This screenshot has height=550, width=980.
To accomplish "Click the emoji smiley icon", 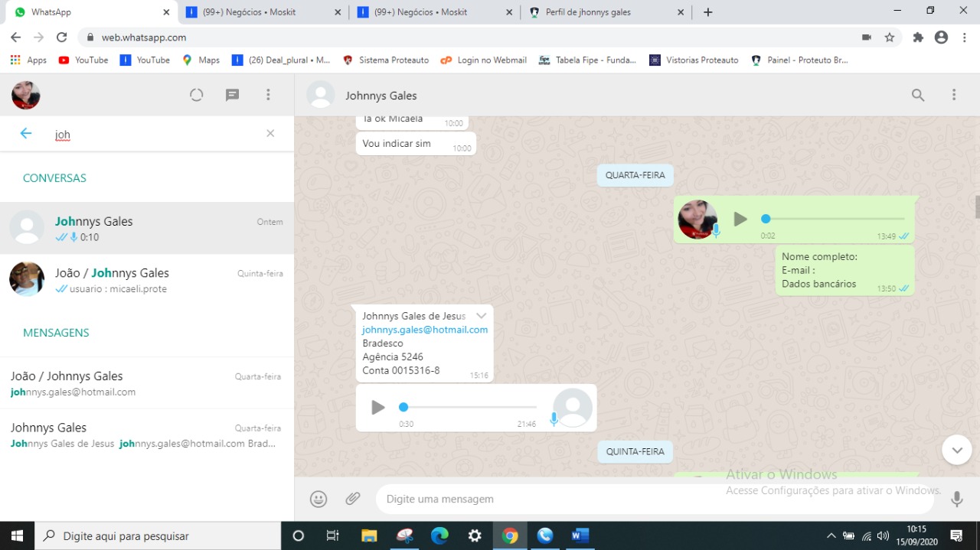I will click(318, 499).
